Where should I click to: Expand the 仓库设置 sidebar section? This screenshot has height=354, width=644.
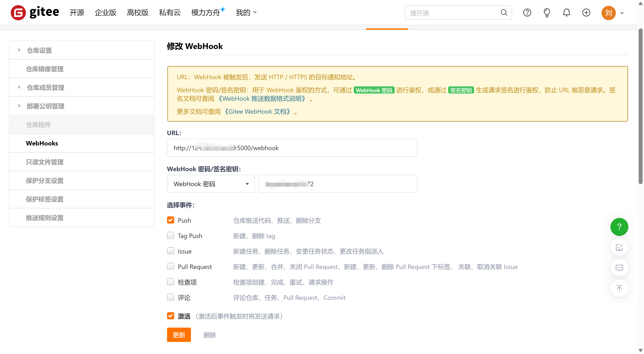(x=81, y=50)
